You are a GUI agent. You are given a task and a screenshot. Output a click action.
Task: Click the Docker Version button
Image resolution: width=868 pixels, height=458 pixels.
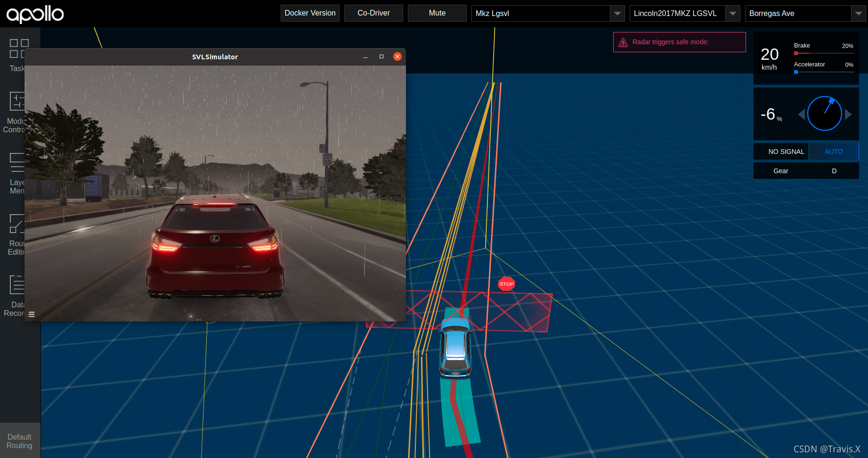(310, 13)
